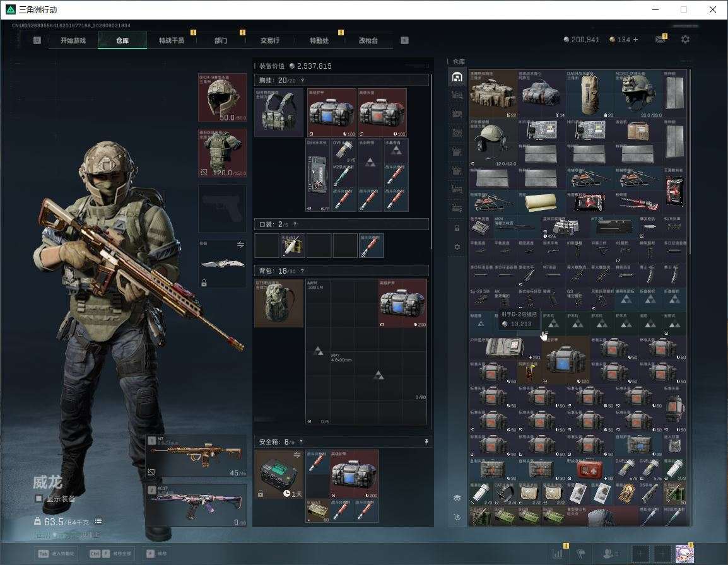Click the safe box swap arrows icon
The width and height of the screenshot is (728, 565).
[x=297, y=455]
